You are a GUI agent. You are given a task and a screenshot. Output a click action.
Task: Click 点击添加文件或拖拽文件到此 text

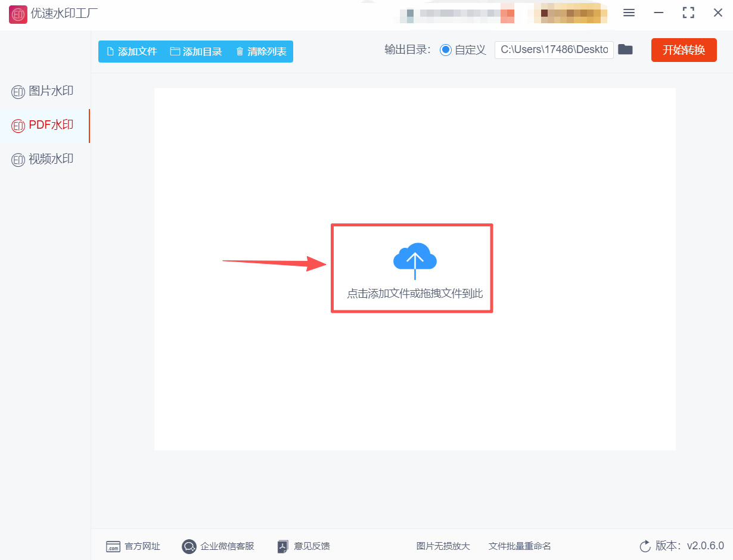[x=415, y=294]
